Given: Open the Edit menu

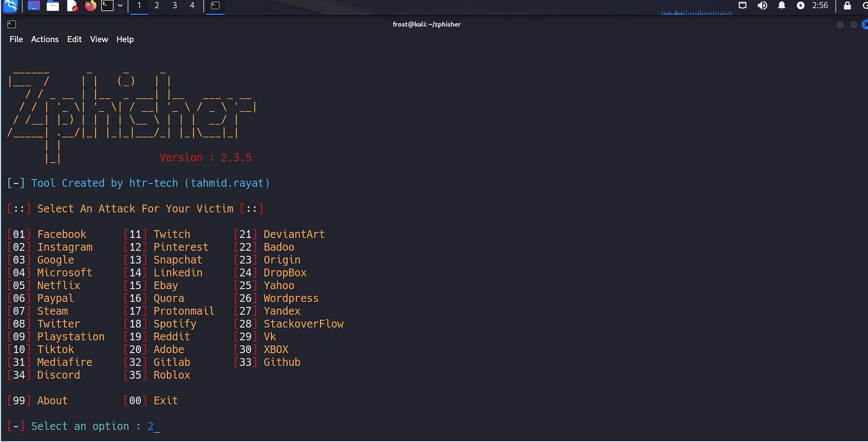Looking at the screenshot, I should coord(74,39).
